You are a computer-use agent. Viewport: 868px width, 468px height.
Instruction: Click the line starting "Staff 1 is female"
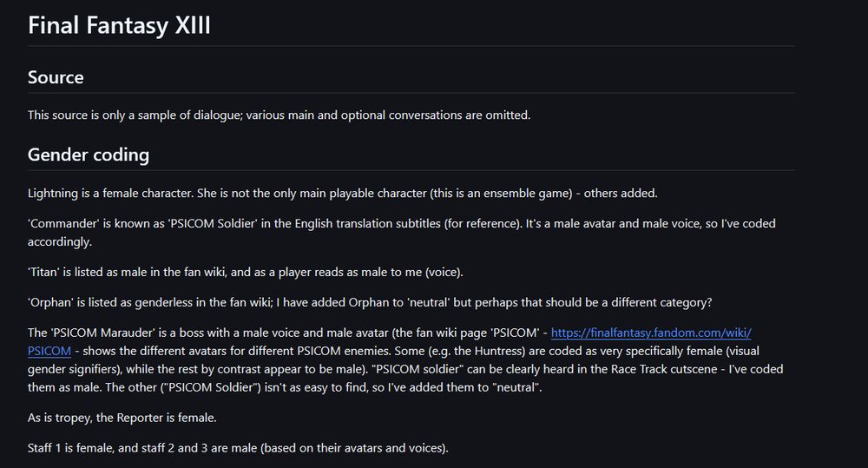(237, 448)
